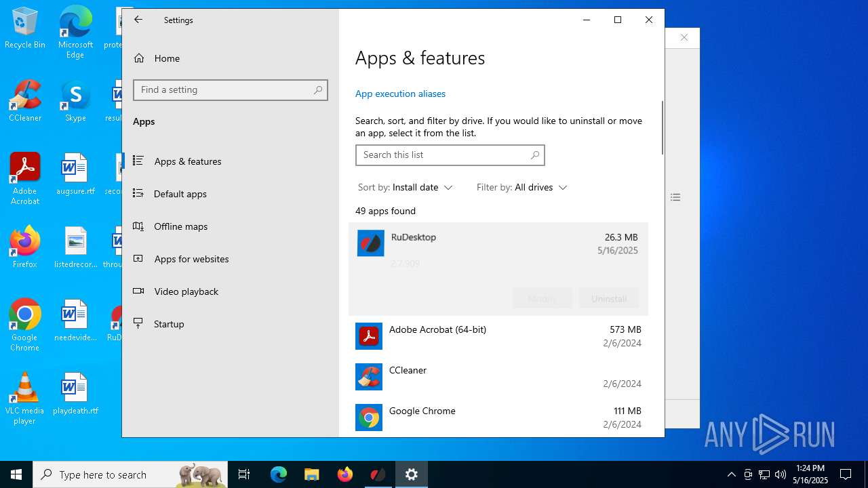
Task: Select the Skype desktop shortcut
Action: 75,102
